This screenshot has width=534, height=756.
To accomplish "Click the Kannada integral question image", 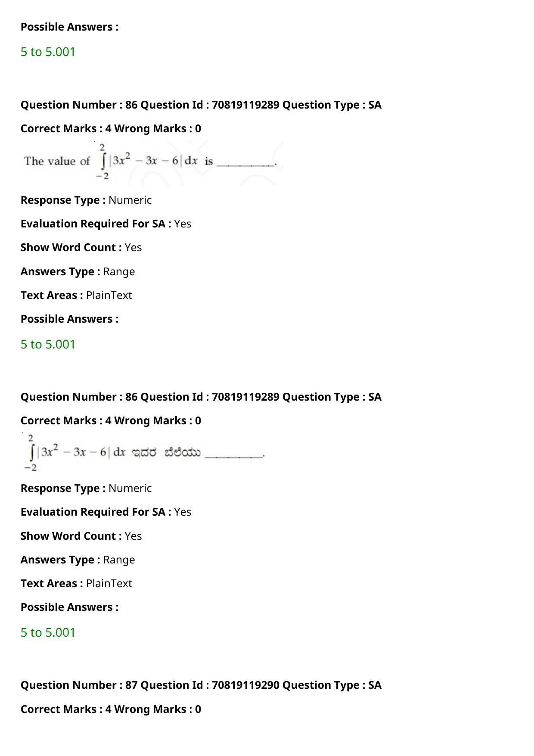I will tap(144, 452).
